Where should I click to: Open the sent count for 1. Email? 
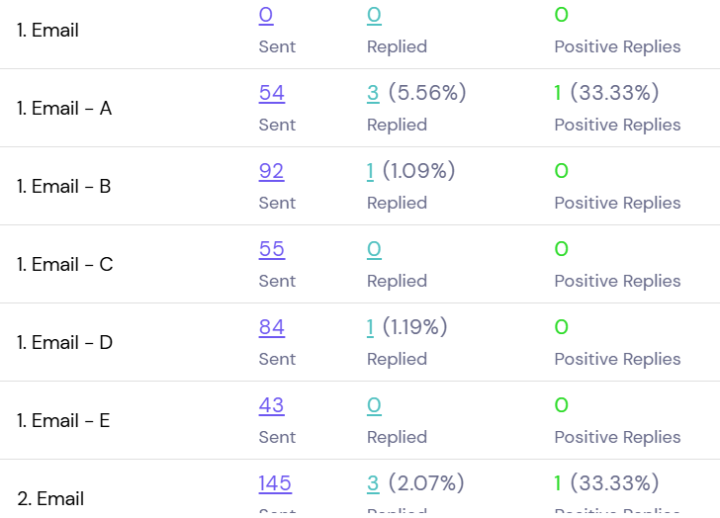[265, 15]
